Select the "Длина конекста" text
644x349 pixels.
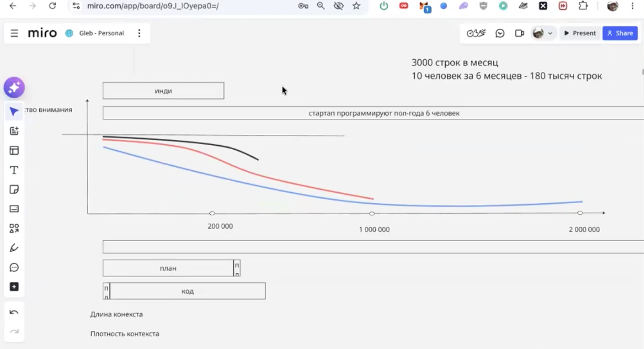pos(116,314)
